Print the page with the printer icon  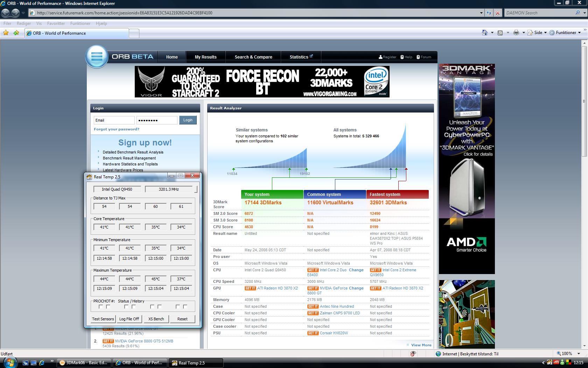click(x=516, y=33)
